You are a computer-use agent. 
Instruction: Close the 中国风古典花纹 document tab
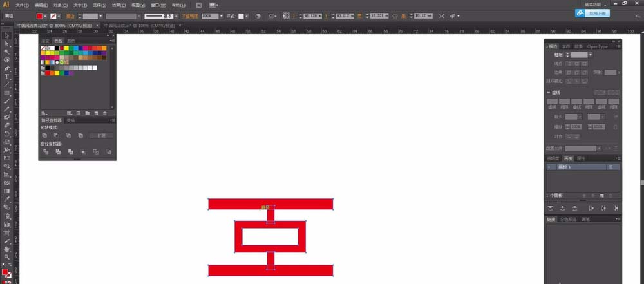click(99, 26)
